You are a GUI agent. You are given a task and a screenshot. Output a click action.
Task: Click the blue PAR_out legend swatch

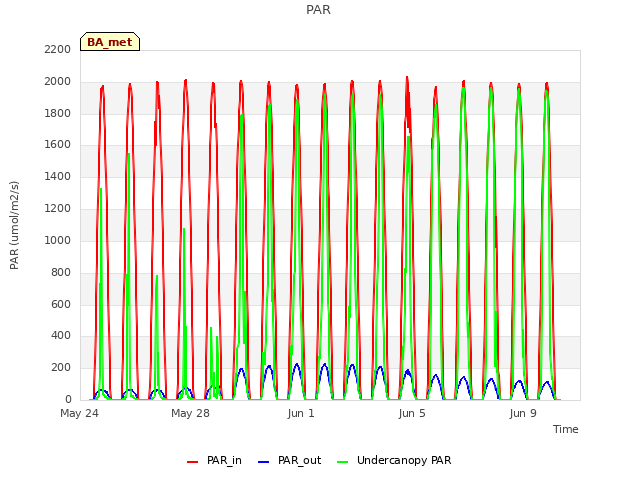coord(264,462)
